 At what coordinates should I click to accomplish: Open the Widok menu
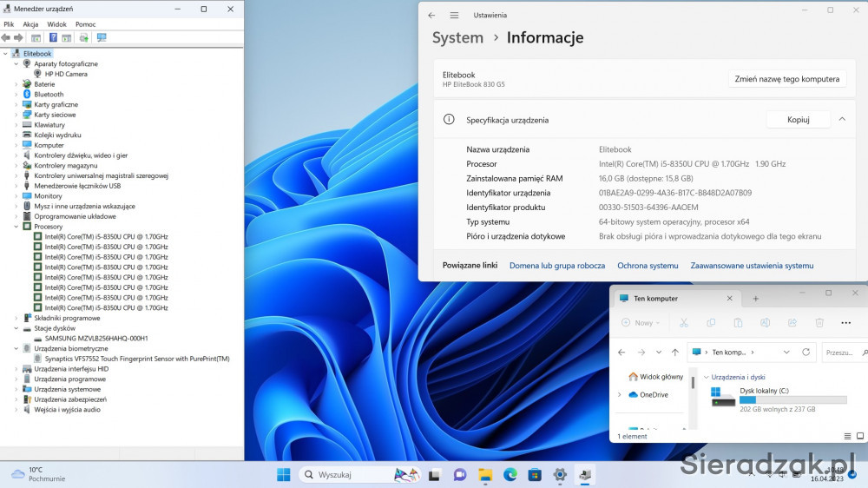click(x=56, y=24)
